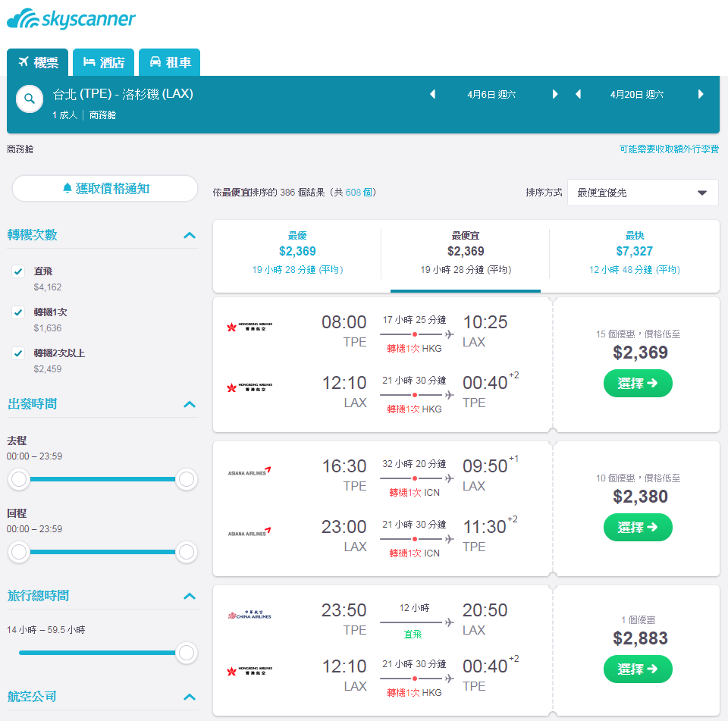This screenshot has height=721, width=728.
Task: Click the bell 獲取價格通知 price alert button
Action: coord(105,189)
